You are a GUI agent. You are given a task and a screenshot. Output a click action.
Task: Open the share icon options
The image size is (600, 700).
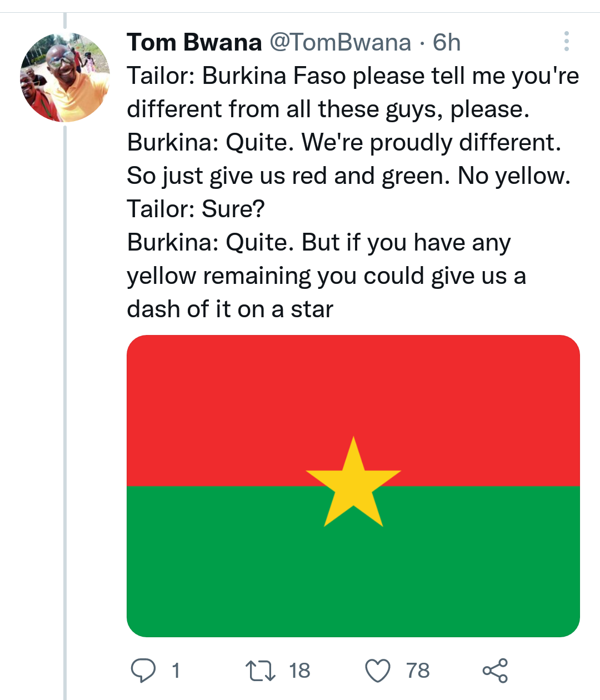point(494,670)
